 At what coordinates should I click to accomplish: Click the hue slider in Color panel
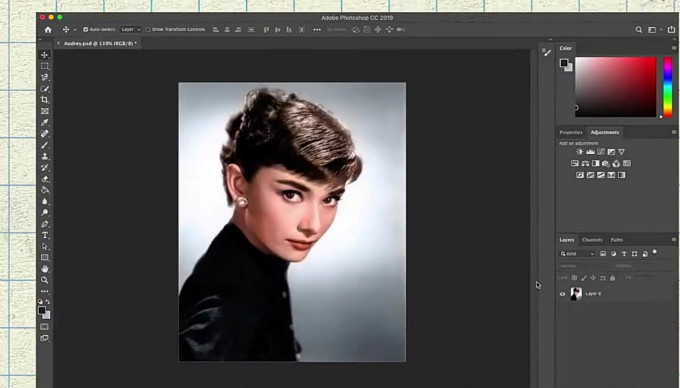pyautogui.click(x=668, y=87)
